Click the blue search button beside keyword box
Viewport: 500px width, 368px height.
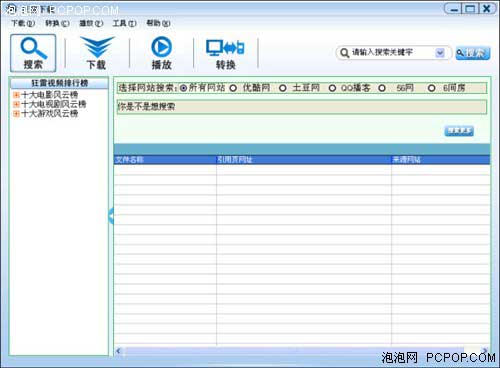click(x=473, y=53)
